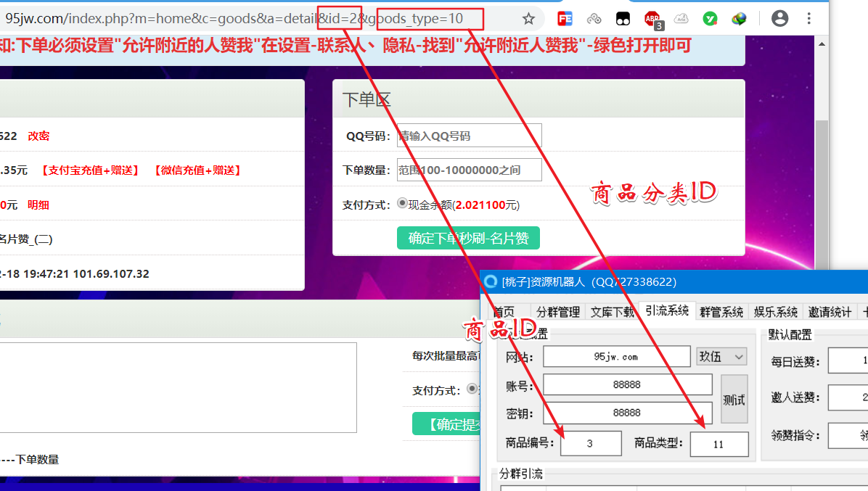Click the IP address 101.69.107.32 text
Viewport: 868px width, 491px height.
(111, 273)
